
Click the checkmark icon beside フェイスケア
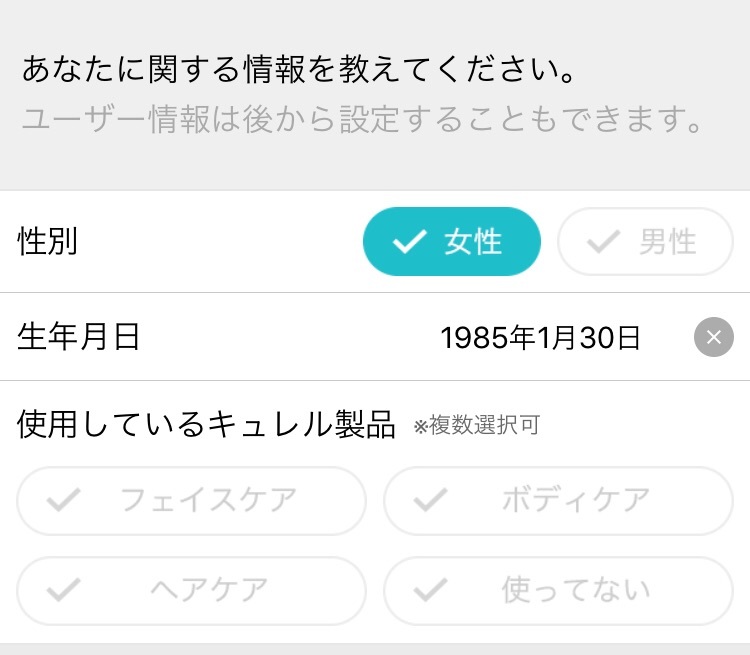coord(64,500)
